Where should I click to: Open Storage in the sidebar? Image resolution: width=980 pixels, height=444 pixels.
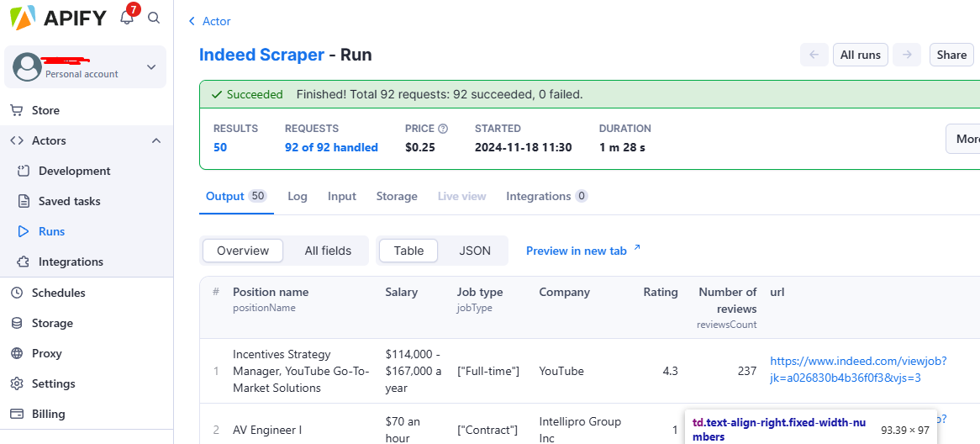click(52, 323)
